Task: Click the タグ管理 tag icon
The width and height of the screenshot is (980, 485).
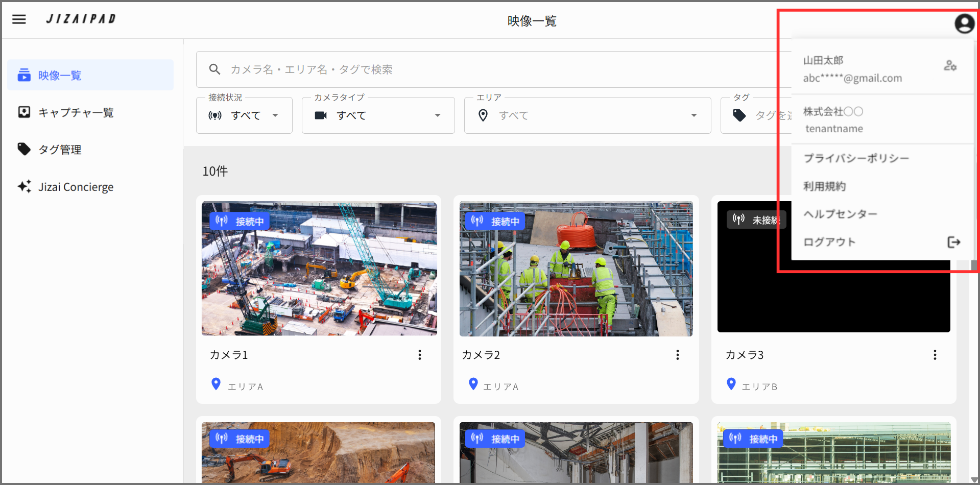Action: tap(24, 149)
